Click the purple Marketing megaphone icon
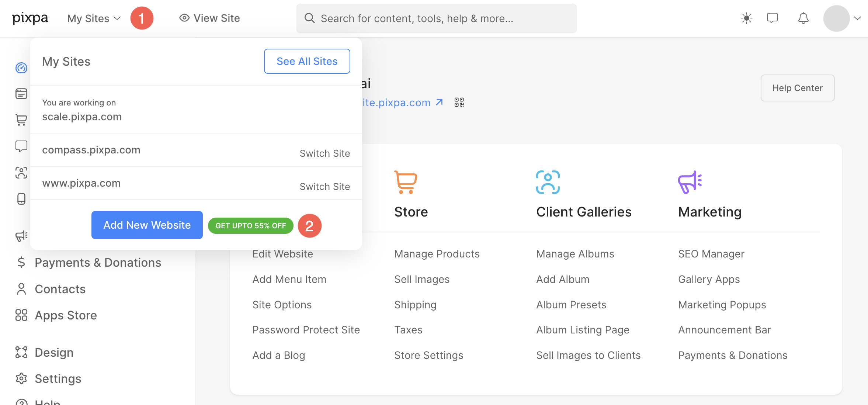This screenshot has height=405, width=868. (690, 182)
